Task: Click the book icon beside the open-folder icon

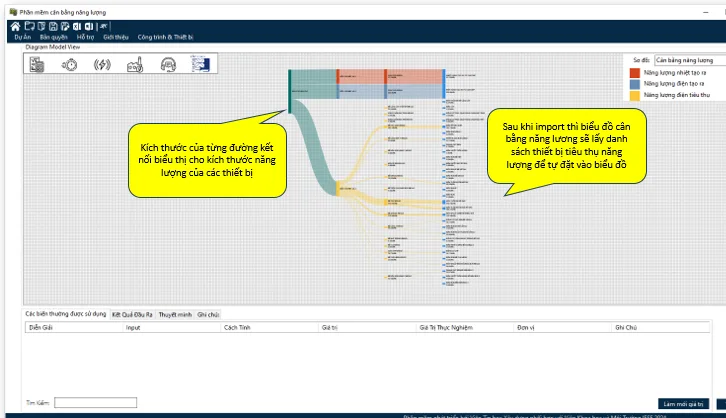Action: (x=42, y=26)
